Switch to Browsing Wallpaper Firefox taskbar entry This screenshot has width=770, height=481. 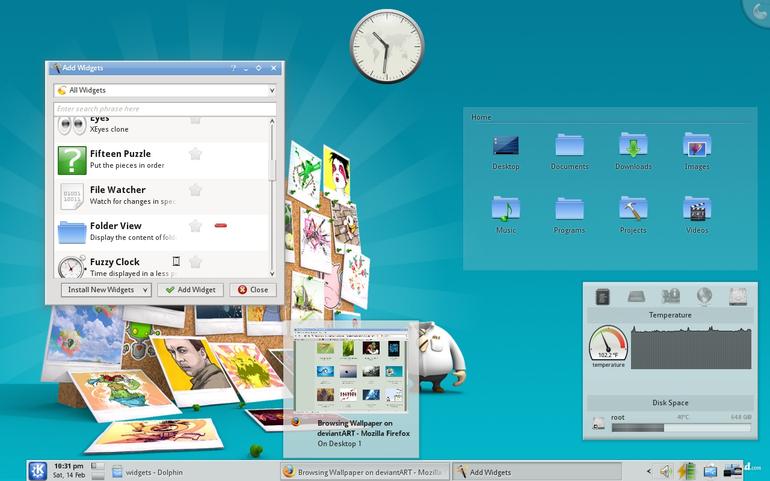pos(364,472)
